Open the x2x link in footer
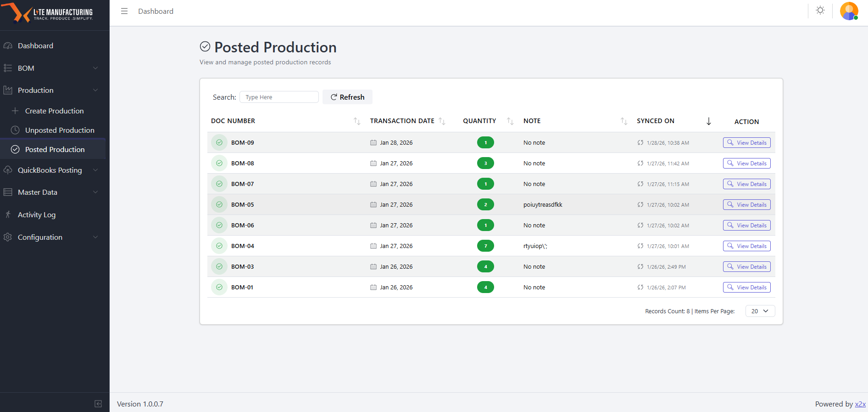The height and width of the screenshot is (412, 868). pyautogui.click(x=860, y=404)
